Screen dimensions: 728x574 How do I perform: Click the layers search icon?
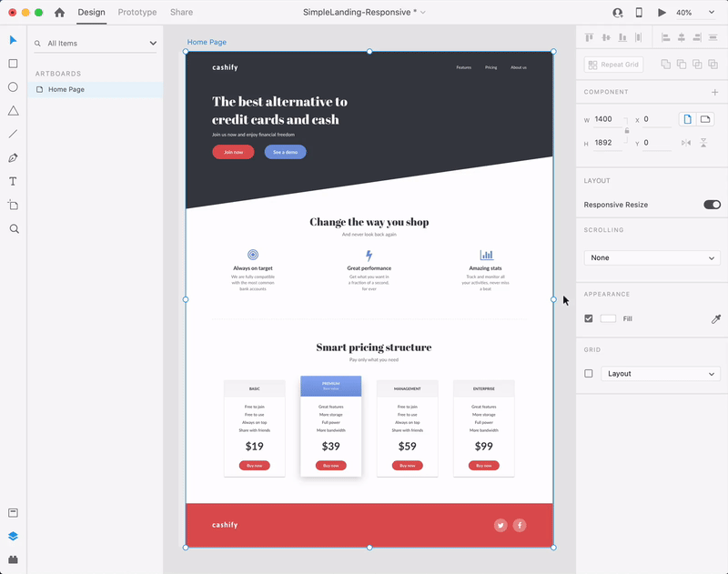pos(37,44)
